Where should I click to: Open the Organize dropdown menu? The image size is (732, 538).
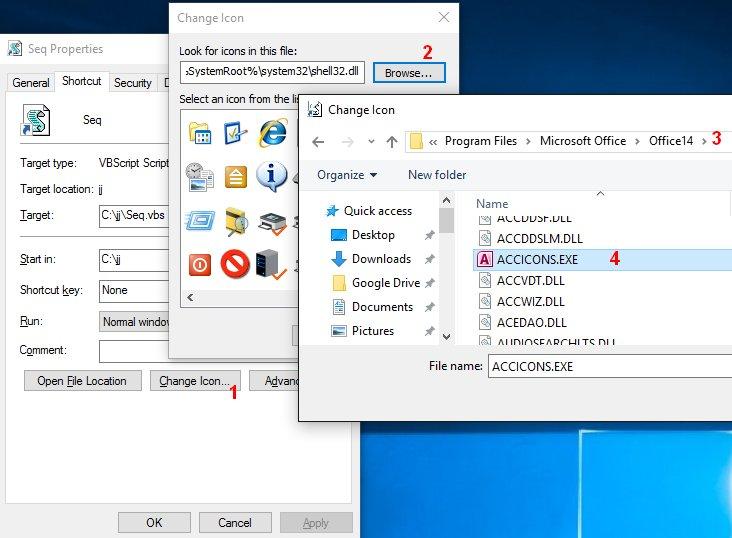click(x=347, y=175)
